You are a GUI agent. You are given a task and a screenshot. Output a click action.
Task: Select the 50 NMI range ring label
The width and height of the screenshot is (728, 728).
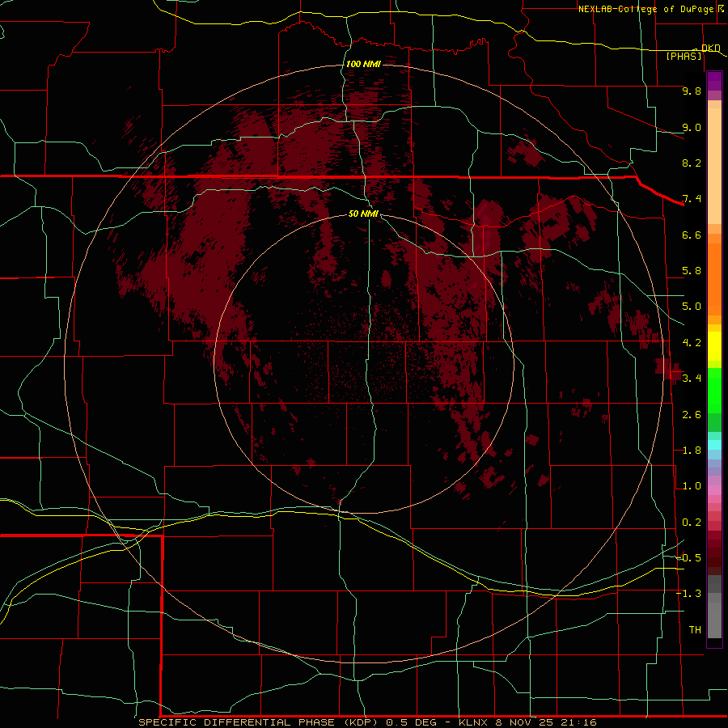point(363,214)
